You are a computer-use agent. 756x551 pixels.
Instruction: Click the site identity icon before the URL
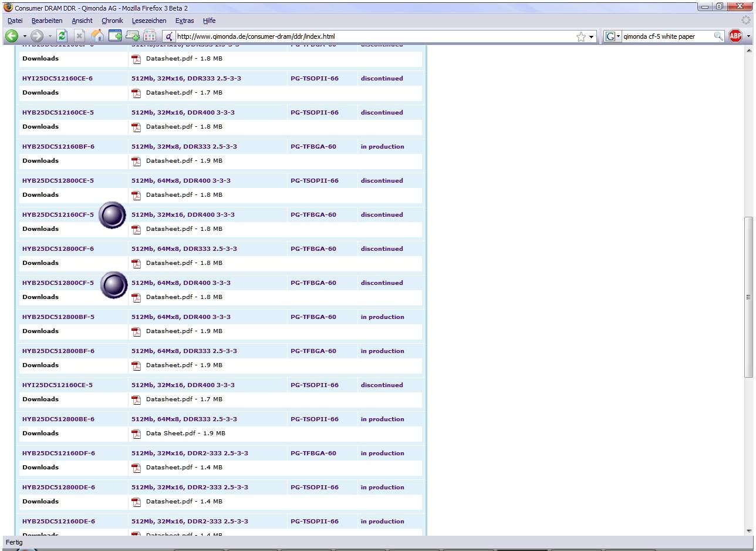[168, 36]
